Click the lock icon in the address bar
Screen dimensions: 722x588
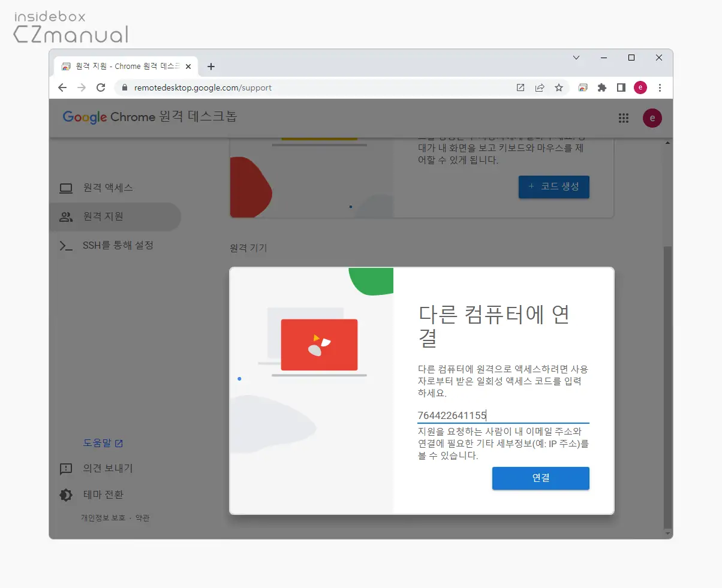125,88
